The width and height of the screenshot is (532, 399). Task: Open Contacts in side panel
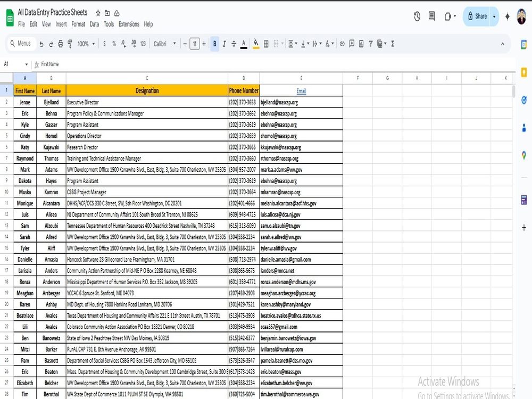click(524, 128)
